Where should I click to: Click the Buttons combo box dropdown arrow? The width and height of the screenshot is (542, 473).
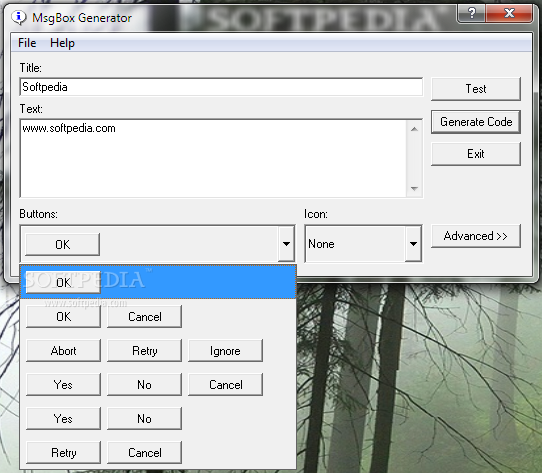pyautogui.click(x=286, y=244)
